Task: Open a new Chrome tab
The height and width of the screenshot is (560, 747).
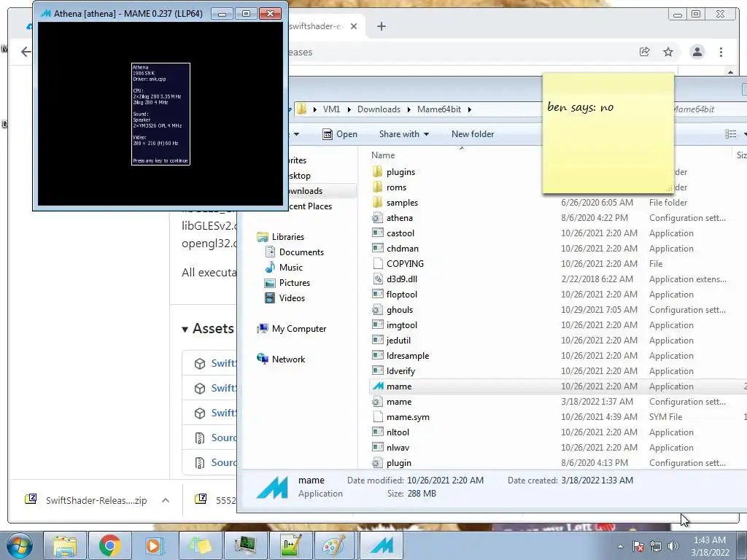Action: [381, 26]
